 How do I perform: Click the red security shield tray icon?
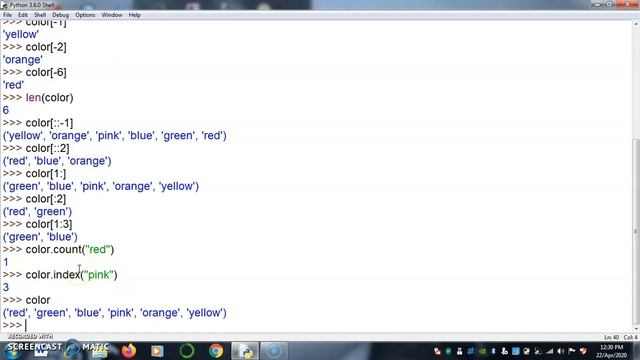tap(583, 351)
